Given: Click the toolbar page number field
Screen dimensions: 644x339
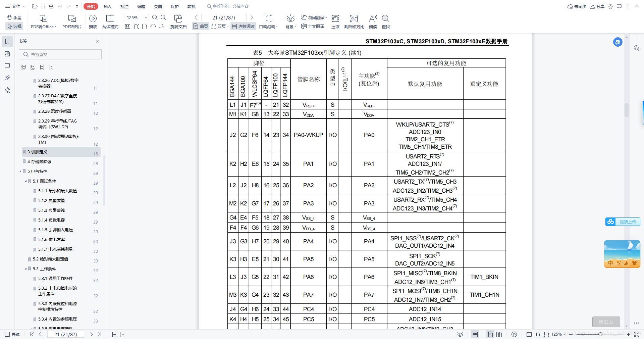Looking at the screenshot, I should (x=224, y=17).
